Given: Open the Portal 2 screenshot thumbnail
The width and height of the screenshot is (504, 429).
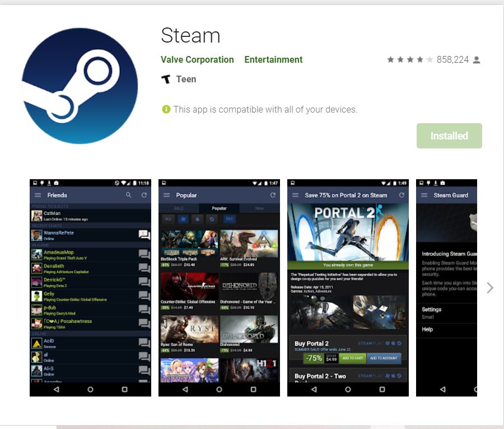Looking at the screenshot, I should pos(348,288).
